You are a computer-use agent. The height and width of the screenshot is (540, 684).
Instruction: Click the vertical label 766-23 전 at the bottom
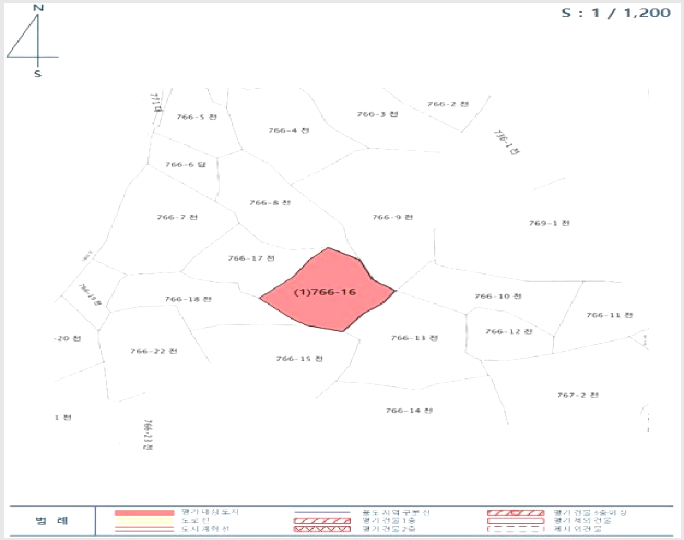[148, 435]
